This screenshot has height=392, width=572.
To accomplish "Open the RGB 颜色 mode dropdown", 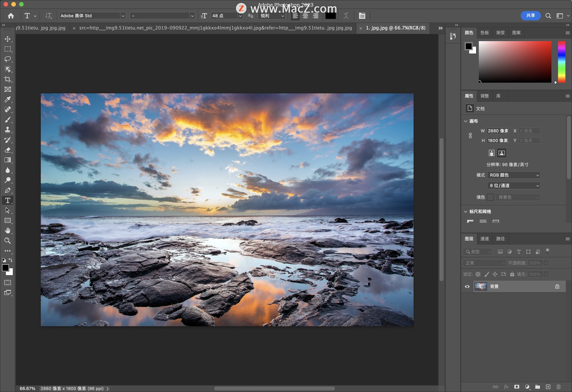I will (x=514, y=175).
